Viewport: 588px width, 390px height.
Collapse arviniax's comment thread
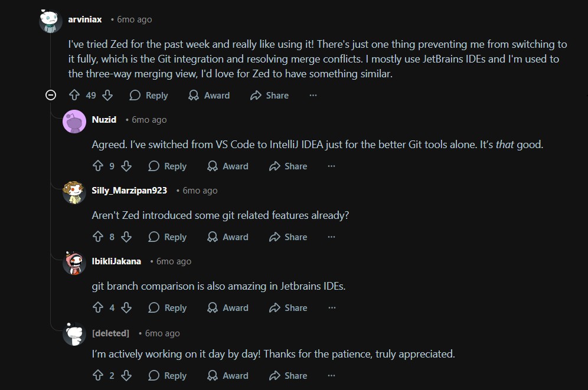[x=51, y=95]
